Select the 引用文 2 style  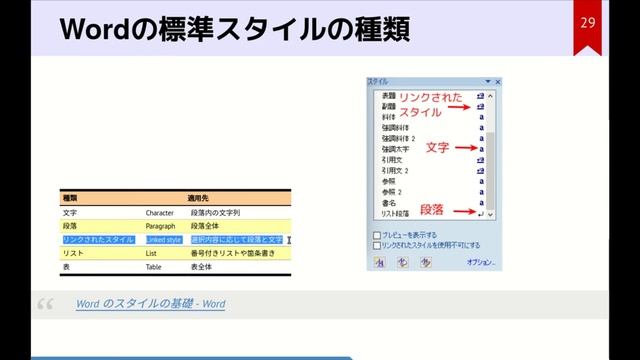pos(395,170)
